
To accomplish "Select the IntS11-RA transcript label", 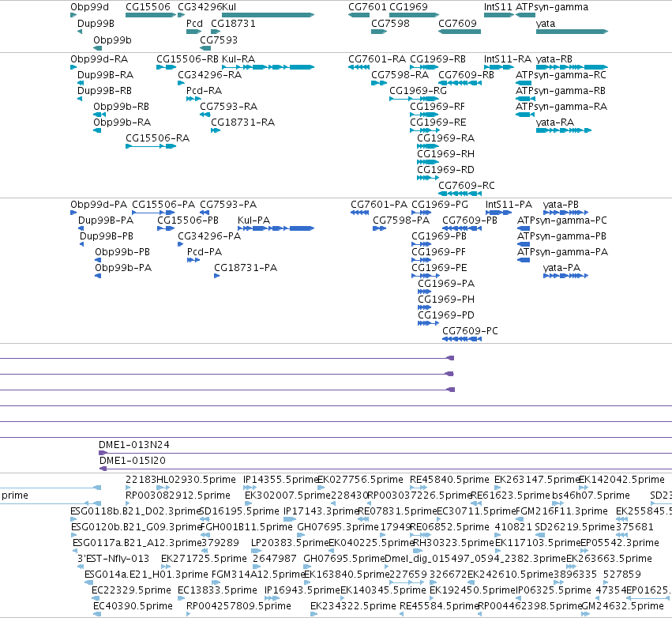I will 508,58.
